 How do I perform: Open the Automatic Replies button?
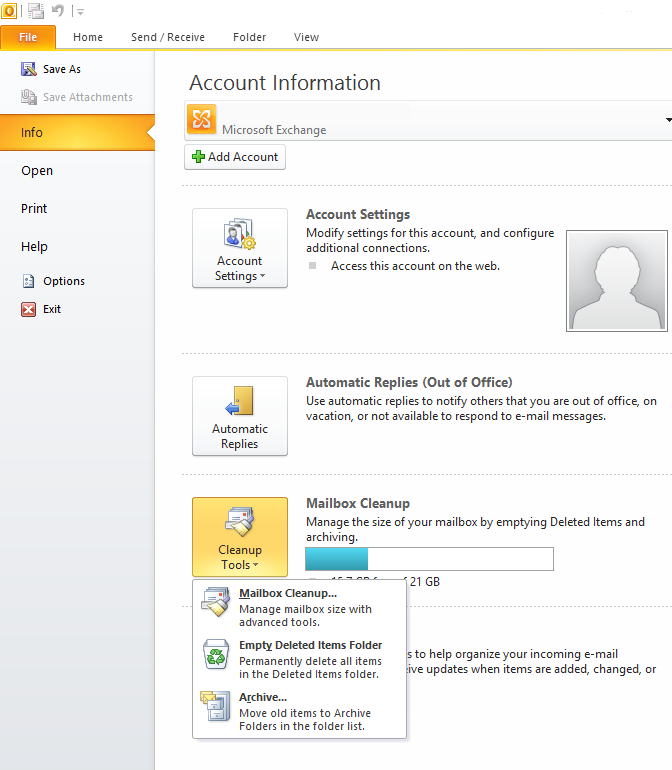click(240, 416)
